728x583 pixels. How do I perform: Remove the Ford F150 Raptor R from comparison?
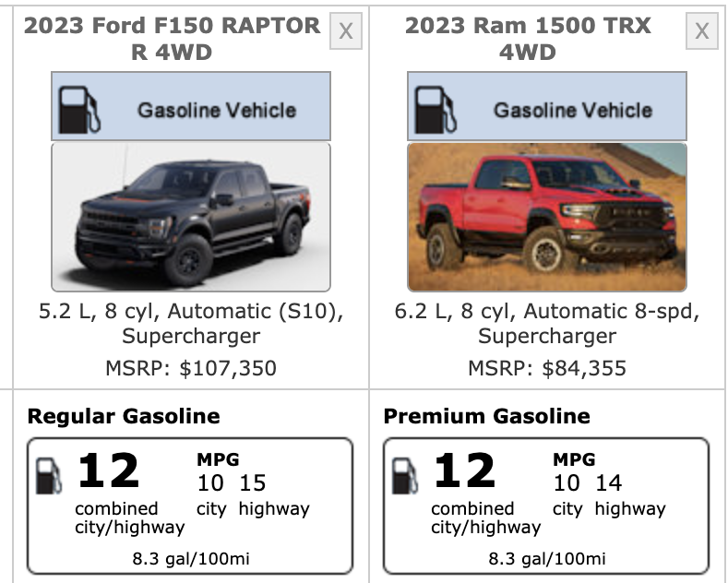coord(345,31)
